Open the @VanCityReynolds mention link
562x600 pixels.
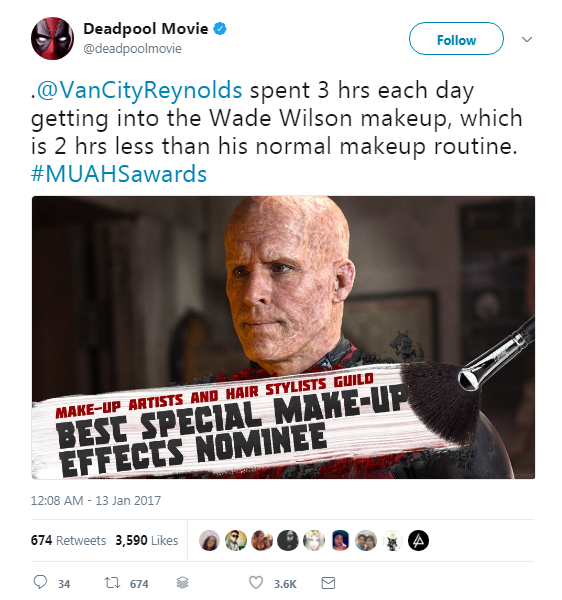point(139,90)
